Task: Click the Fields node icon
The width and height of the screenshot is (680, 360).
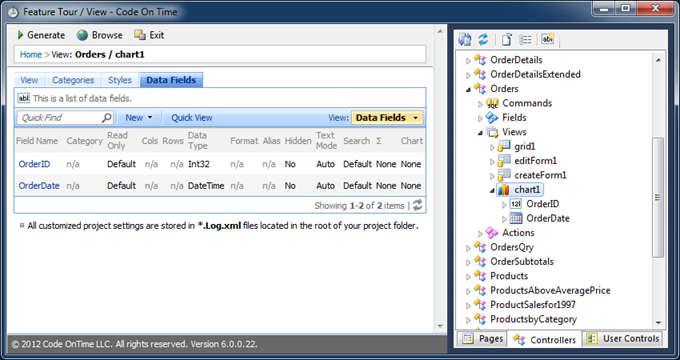Action: (492, 118)
